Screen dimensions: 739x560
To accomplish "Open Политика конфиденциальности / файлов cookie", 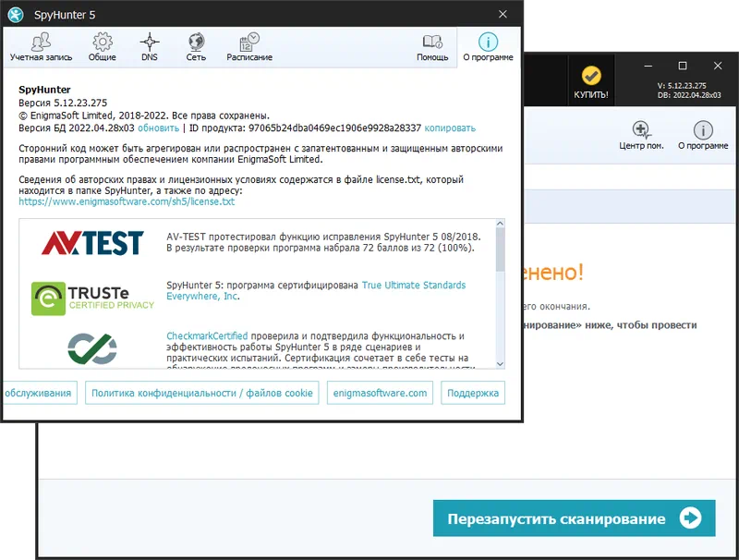I will [202, 393].
